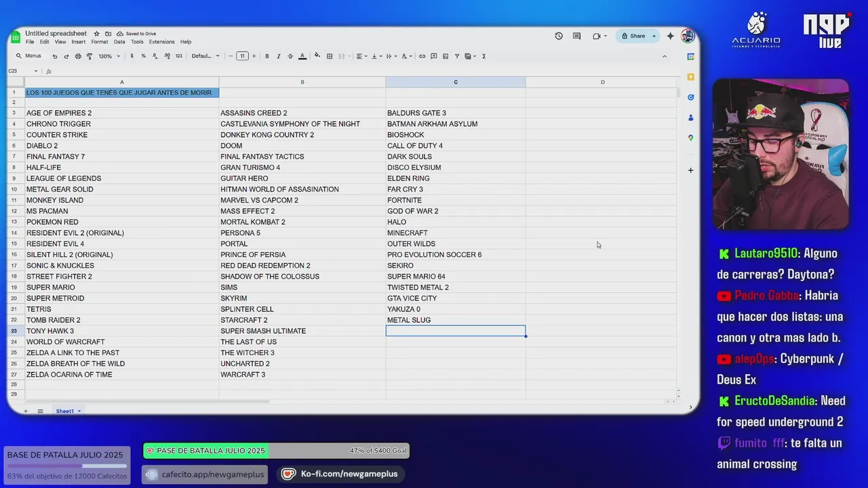Toggle strikethrough formatting
This screenshot has height=488, width=868.
290,56
